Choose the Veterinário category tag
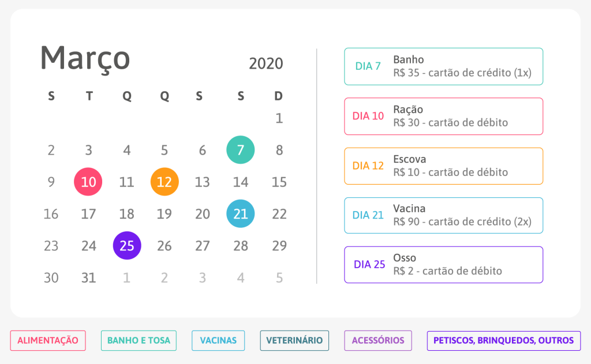591x364 pixels. click(x=294, y=340)
